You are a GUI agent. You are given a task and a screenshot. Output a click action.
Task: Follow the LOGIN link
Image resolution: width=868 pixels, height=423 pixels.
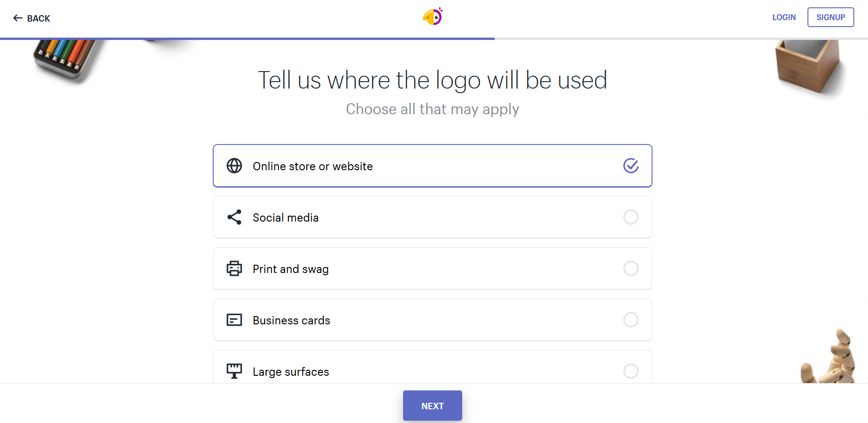click(784, 17)
